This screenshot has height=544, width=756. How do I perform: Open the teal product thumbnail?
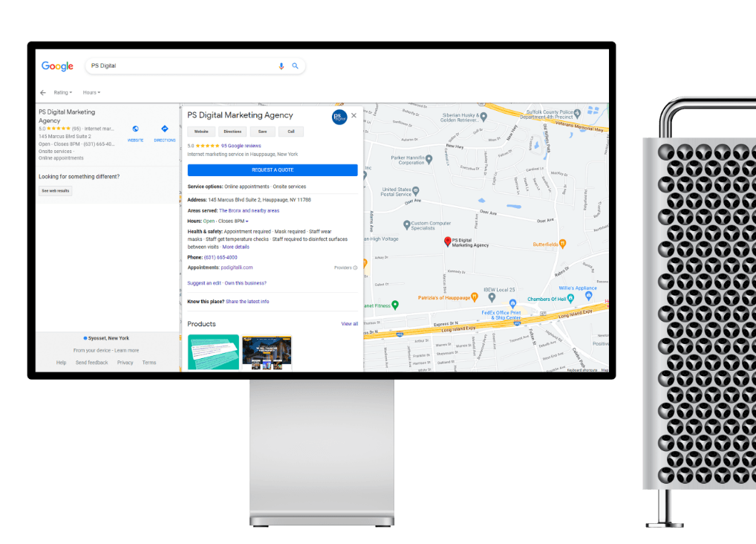[213, 352]
